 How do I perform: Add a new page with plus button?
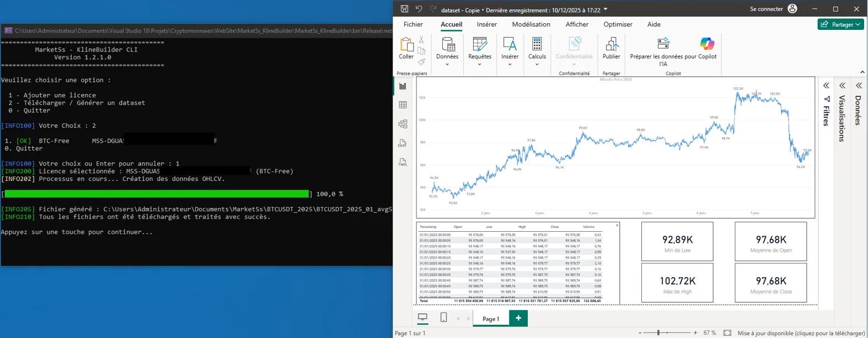[x=518, y=318]
